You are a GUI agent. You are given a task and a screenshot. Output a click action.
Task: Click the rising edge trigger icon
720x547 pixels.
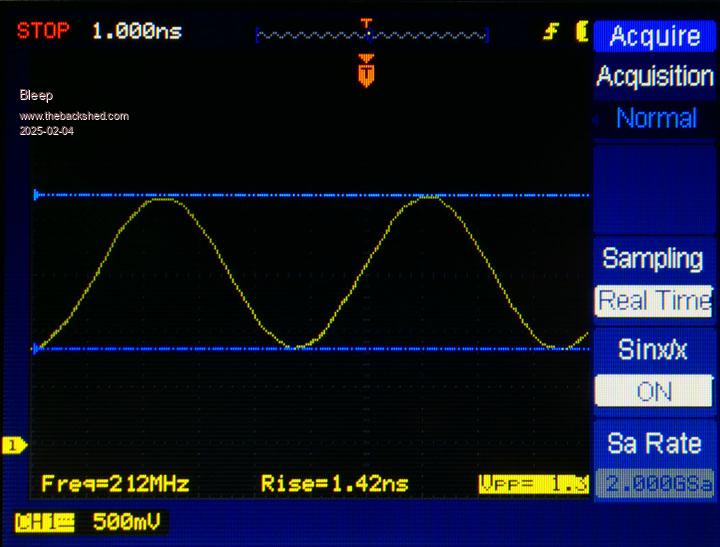[550, 32]
